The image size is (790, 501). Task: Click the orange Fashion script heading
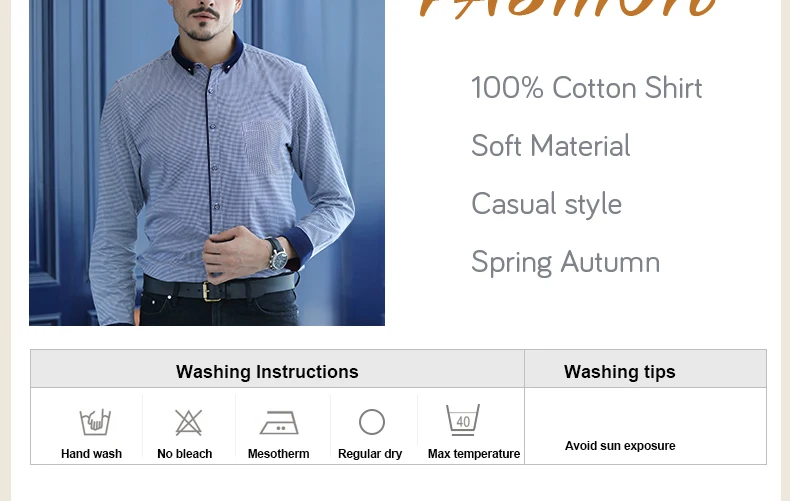[x=568, y=9]
